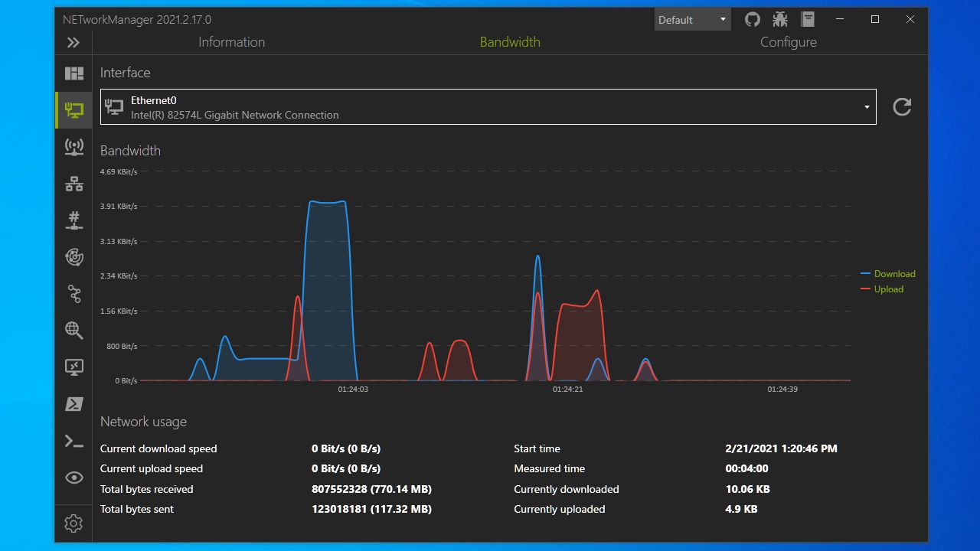Select total bytes received value 807552328
Image resolution: width=980 pixels, height=551 pixels.
tap(371, 489)
